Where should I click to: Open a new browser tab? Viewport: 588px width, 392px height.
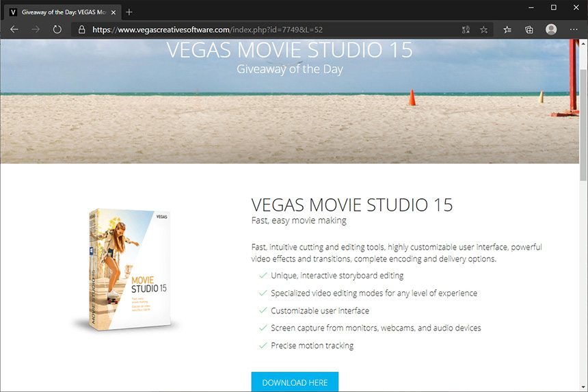tap(129, 12)
